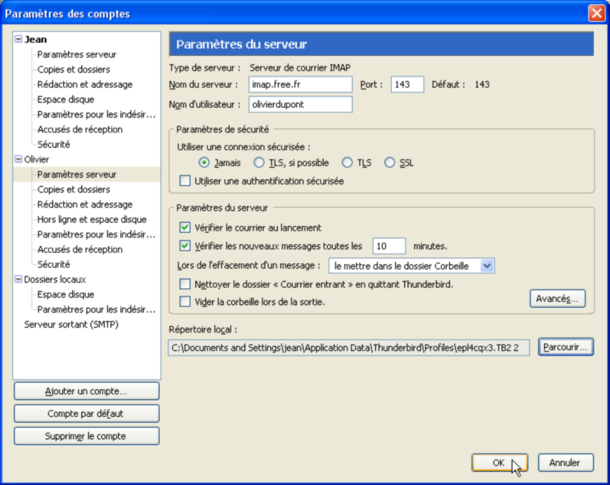Screen dimensions: 610x485
Task: Toggle Vérifier le courrier au lancement
Action: coord(185,228)
